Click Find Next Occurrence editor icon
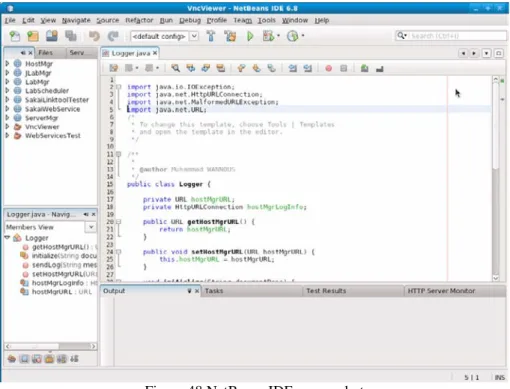Viewport: 510px width, 389px height. click(206, 68)
